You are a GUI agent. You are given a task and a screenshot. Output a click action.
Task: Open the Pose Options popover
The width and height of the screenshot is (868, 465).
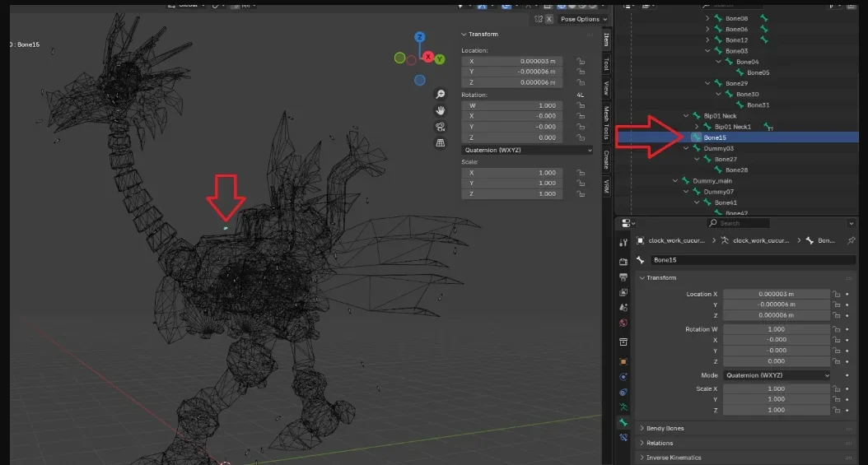click(x=583, y=19)
